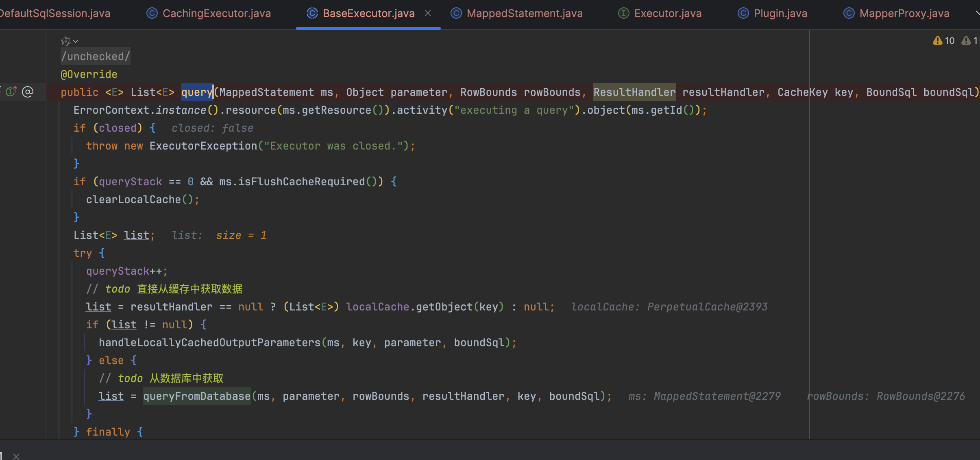Switch to the DefaultSqlSession.java tab
This screenshot has height=460, width=980.
pos(55,13)
